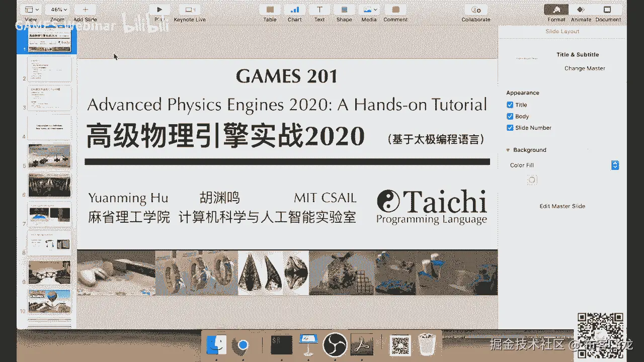Select slide 3 thumbnail in navigator

click(x=49, y=99)
